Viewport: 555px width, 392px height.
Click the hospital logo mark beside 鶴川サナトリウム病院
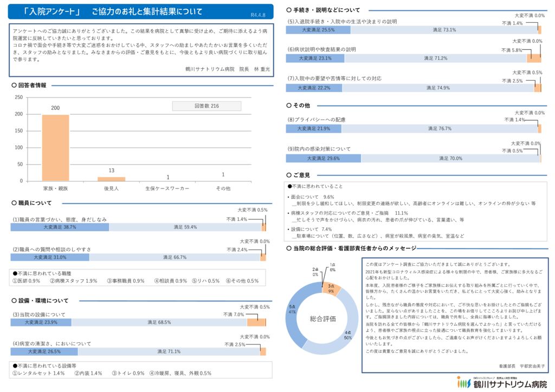464,382
